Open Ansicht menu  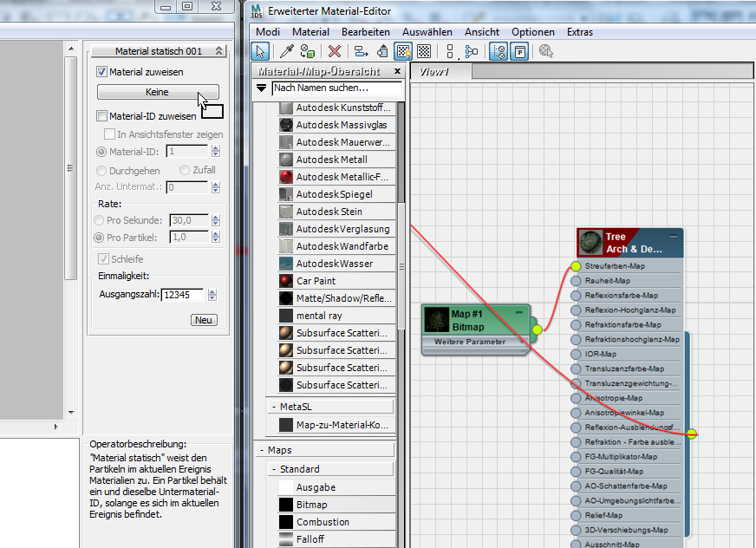[482, 32]
